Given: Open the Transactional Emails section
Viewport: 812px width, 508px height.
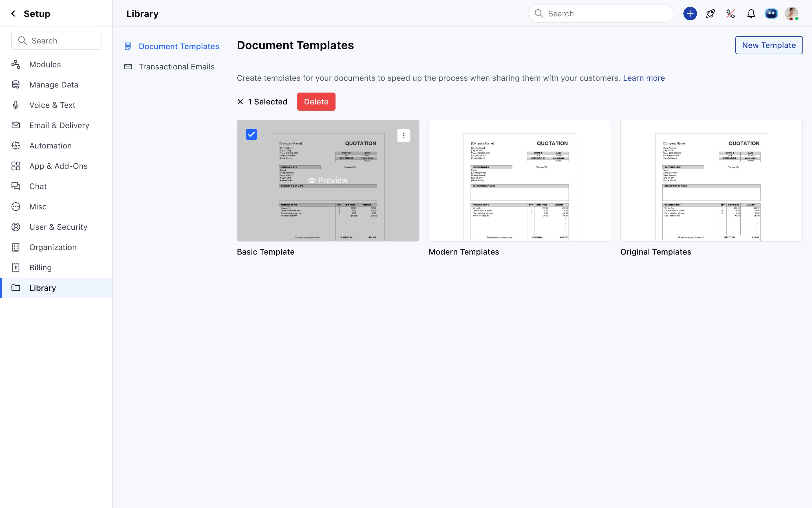Looking at the screenshot, I should point(169,67).
